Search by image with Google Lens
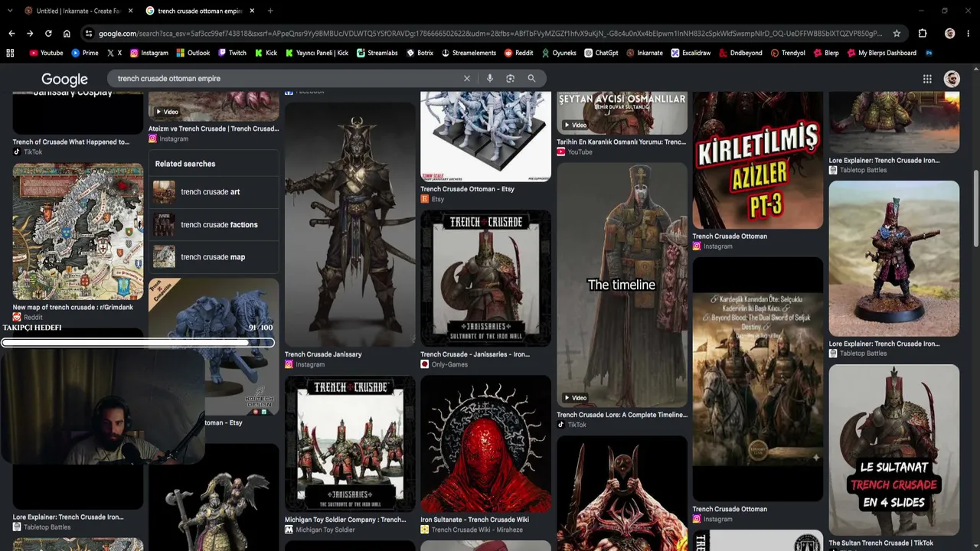The image size is (980, 551). pyautogui.click(x=510, y=78)
